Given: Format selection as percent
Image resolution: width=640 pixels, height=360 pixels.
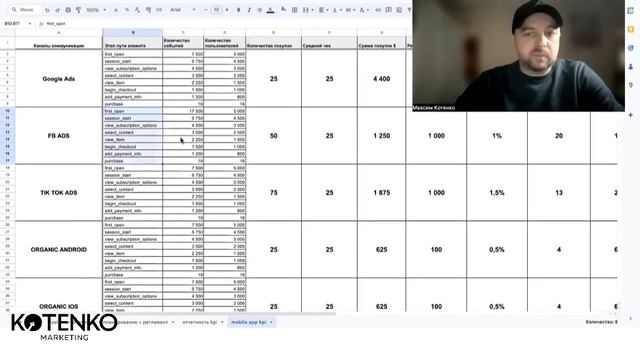Looking at the screenshot, I should [x=127, y=10].
